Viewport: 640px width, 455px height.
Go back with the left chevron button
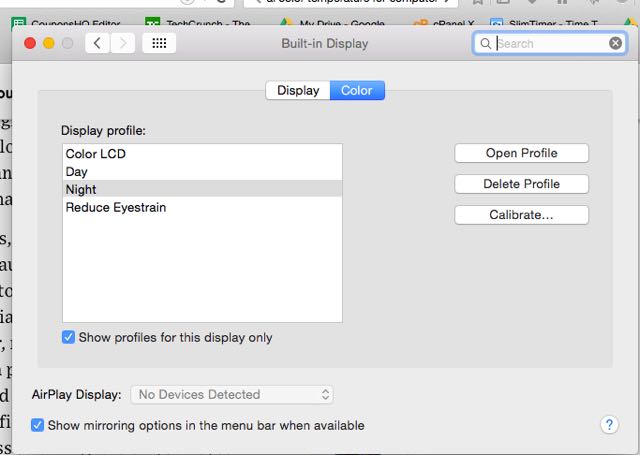click(97, 43)
